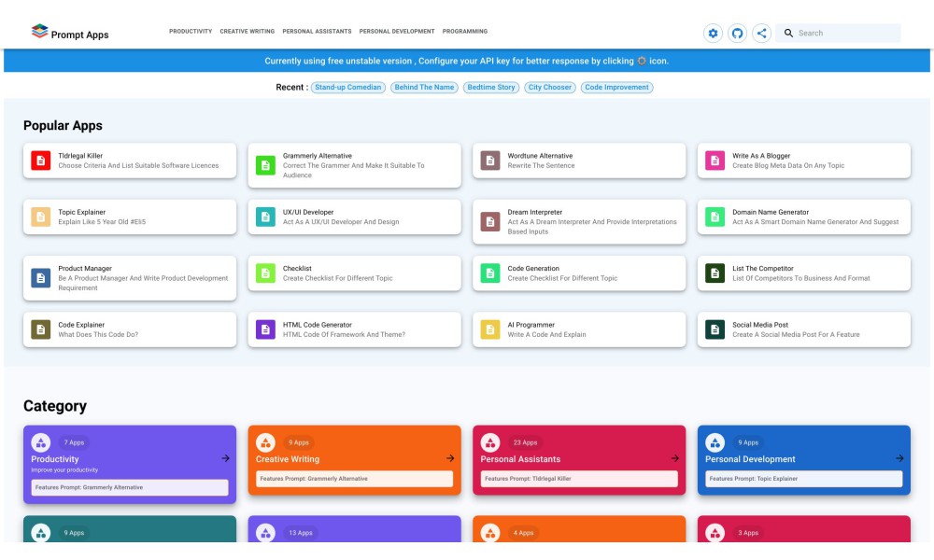Click 'Improve your productivity' subtitle
Image resolution: width=934 pixels, height=560 pixels.
tap(64, 470)
